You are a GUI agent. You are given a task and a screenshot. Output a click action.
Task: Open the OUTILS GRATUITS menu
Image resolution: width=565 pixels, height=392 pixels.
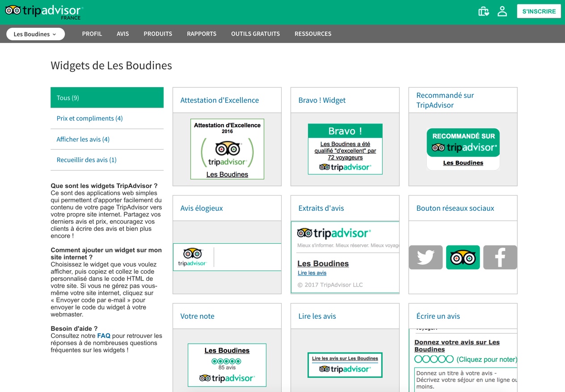(x=255, y=33)
